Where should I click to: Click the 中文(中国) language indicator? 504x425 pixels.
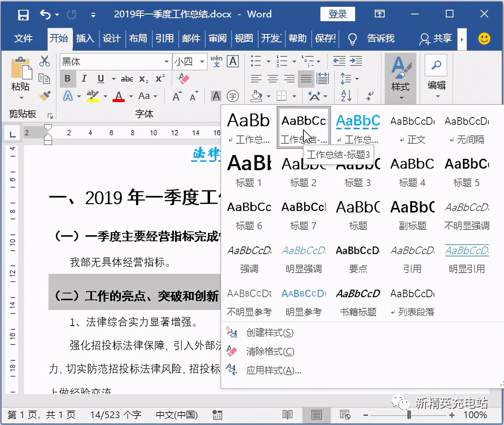(176, 415)
